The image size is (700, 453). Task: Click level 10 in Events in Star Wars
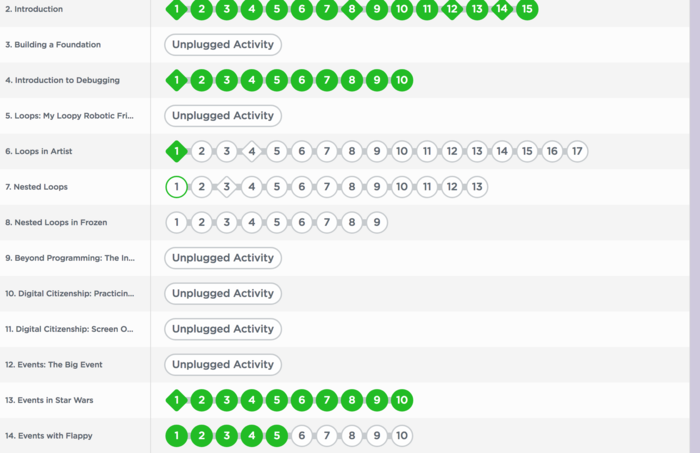point(401,401)
